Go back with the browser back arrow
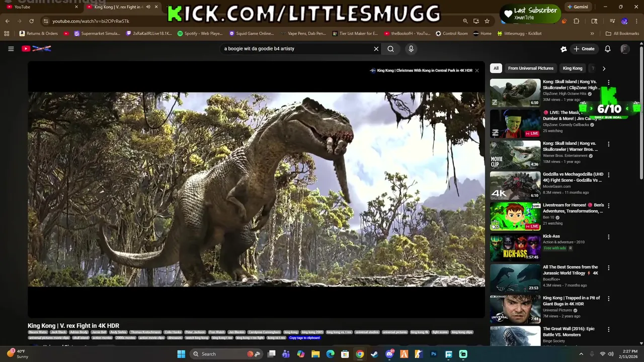This screenshot has height=362, width=644. tap(8, 21)
